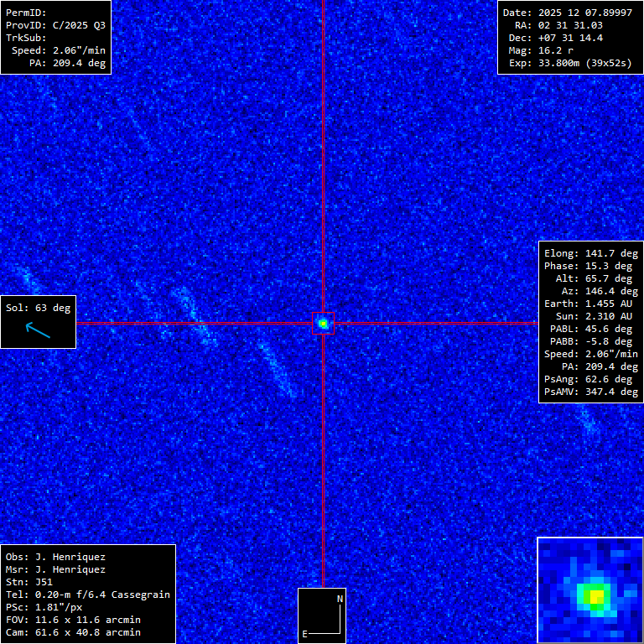Screen dimensions: 644x644
Task: Click the N label on the compass
Action: click(340, 599)
